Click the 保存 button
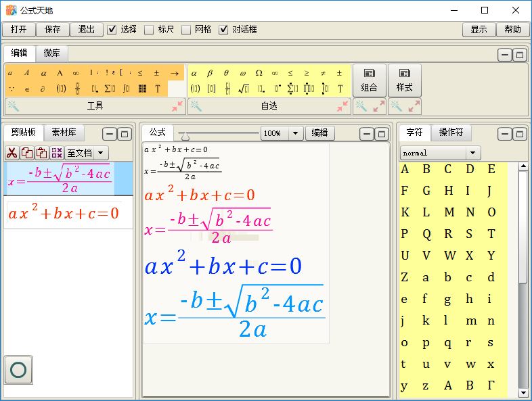The height and width of the screenshot is (401, 532). [53, 30]
